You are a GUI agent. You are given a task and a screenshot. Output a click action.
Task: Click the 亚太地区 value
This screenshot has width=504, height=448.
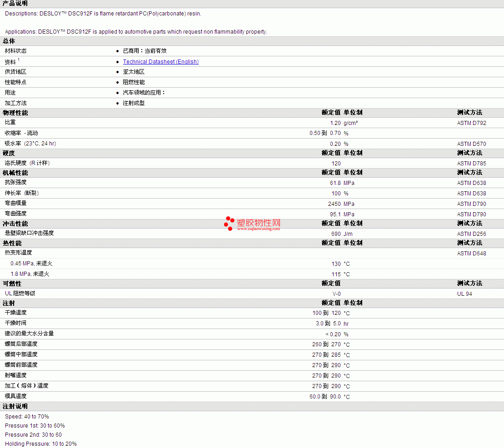point(134,72)
